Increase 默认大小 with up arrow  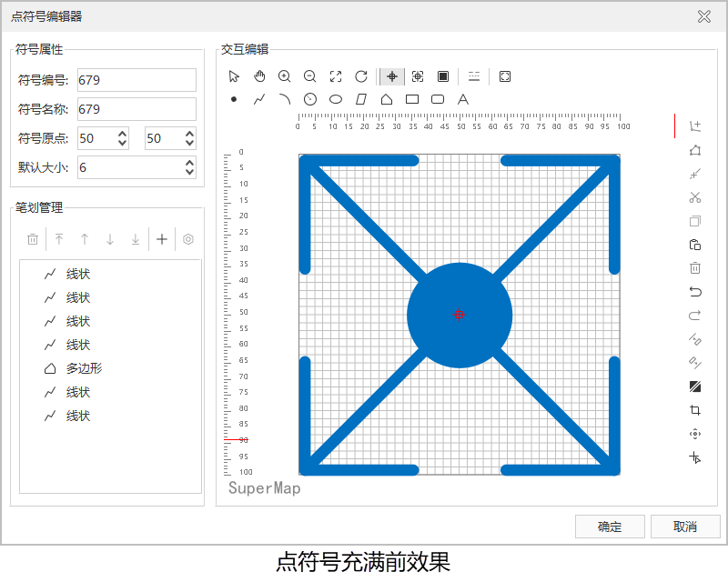pyautogui.click(x=189, y=163)
